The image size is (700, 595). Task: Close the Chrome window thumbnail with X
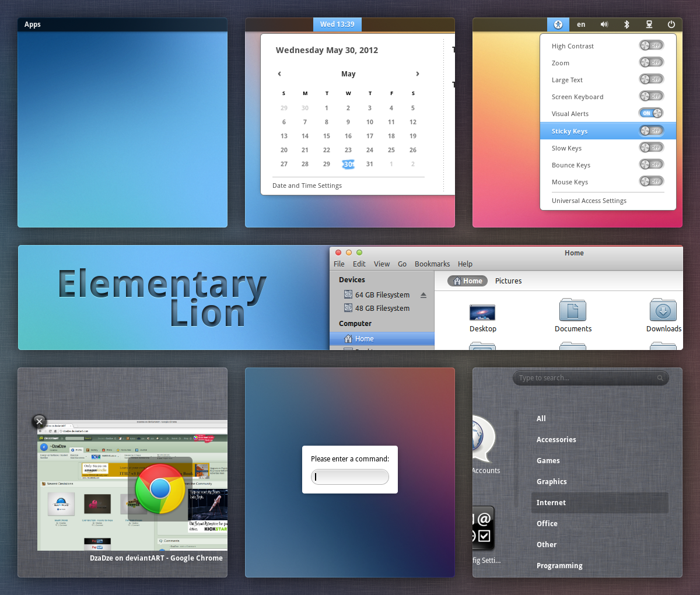39,421
